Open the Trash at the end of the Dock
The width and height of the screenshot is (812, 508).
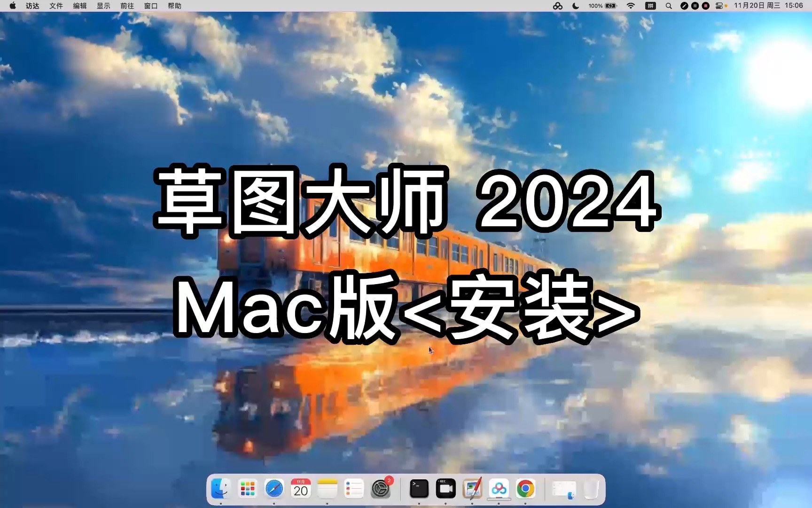(x=591, y=489)
